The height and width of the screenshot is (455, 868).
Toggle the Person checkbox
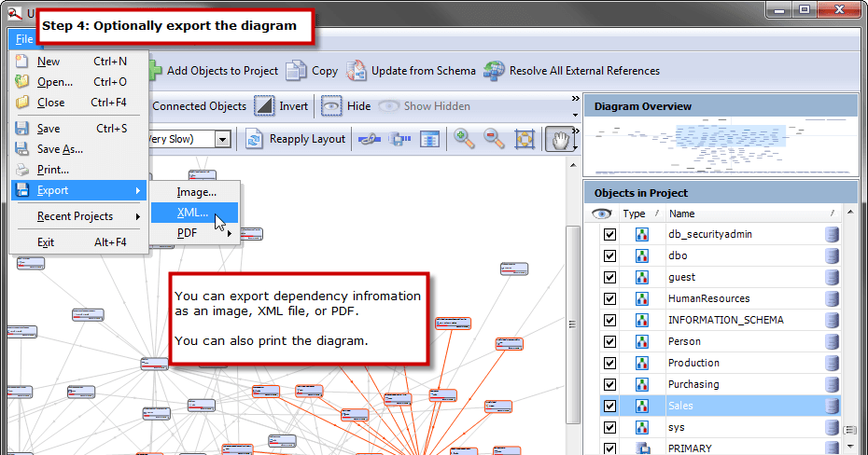(x=609, y=341)
